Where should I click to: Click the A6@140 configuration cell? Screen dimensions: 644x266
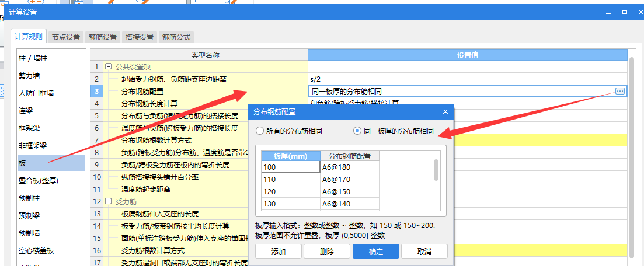(350, 204)
